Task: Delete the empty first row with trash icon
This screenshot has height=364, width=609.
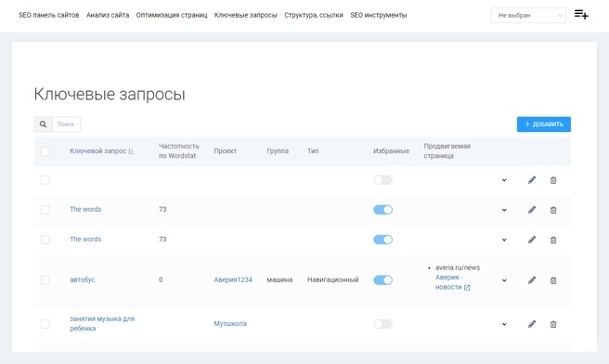Action: point(553,180)
